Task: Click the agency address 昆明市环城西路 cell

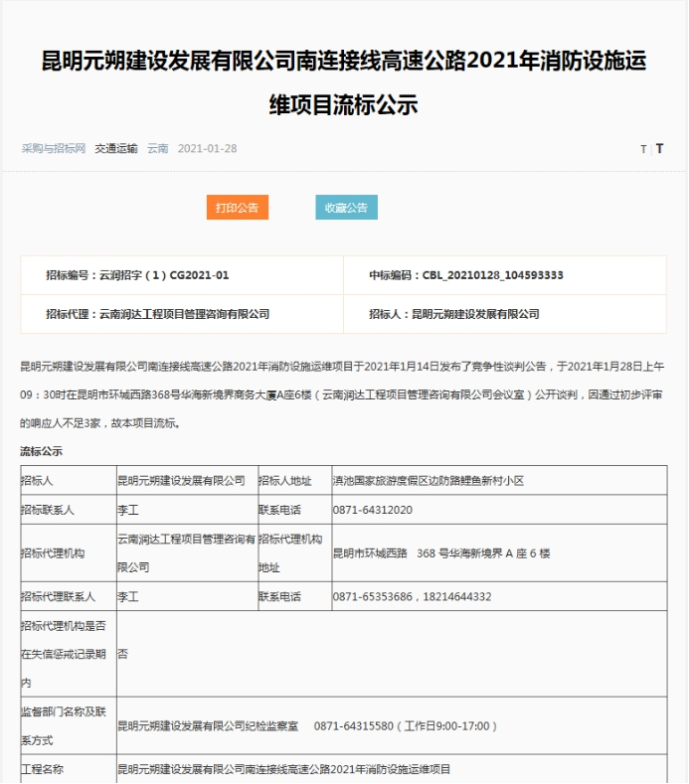Action: pyautogui.click(x=441, y=553)
